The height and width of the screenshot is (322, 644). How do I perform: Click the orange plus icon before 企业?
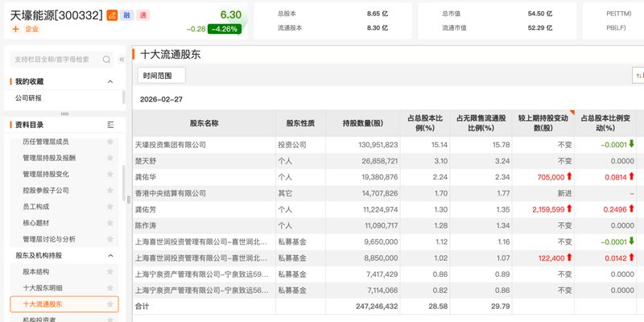[x=15, y=29]
